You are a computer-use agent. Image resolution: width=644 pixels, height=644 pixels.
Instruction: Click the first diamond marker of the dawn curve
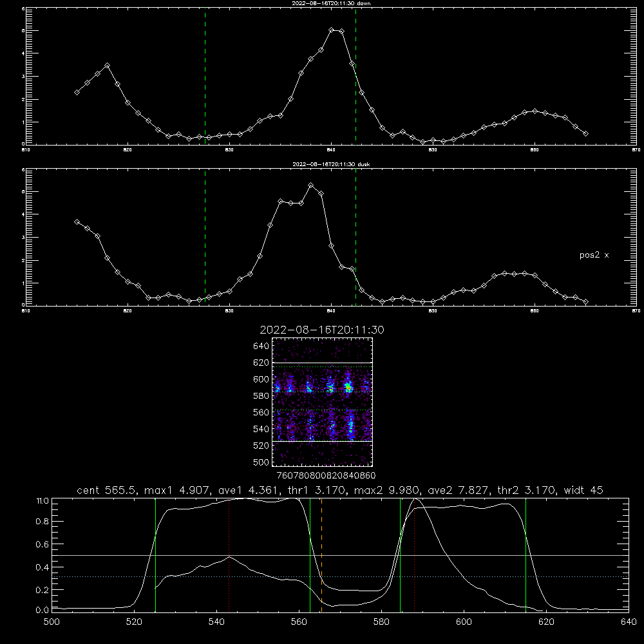point(77,92)
